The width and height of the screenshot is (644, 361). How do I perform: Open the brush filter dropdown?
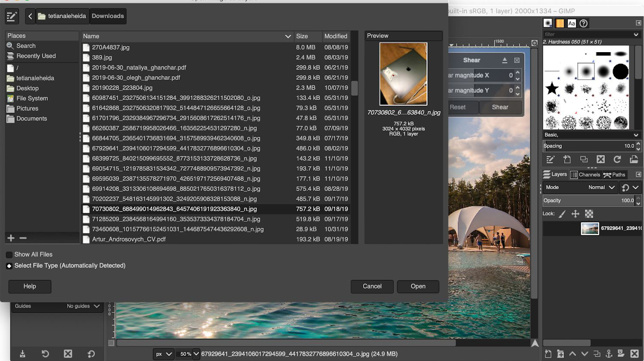636,34
